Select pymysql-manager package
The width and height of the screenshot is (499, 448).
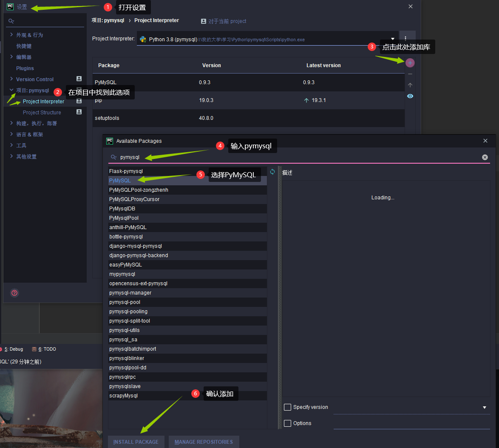(x=187, y=293)
